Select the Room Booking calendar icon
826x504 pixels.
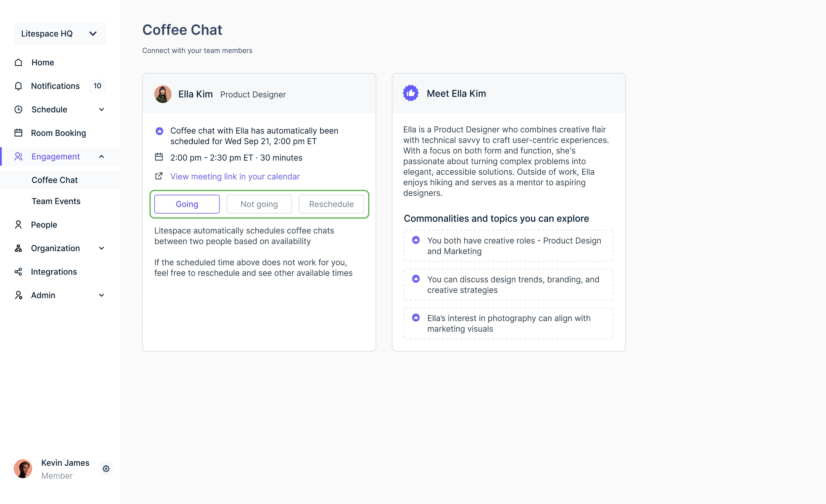pos(18,133)
